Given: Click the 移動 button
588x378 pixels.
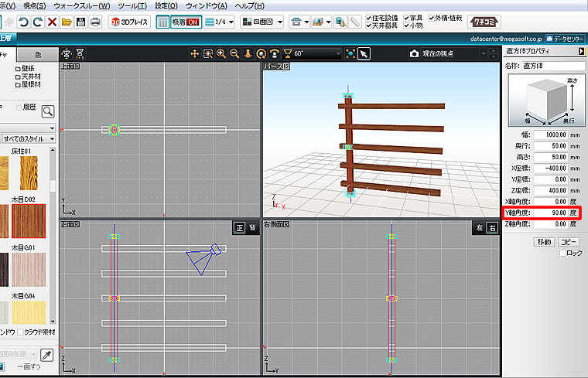Looking at the screenshot, I should point(545,242).
